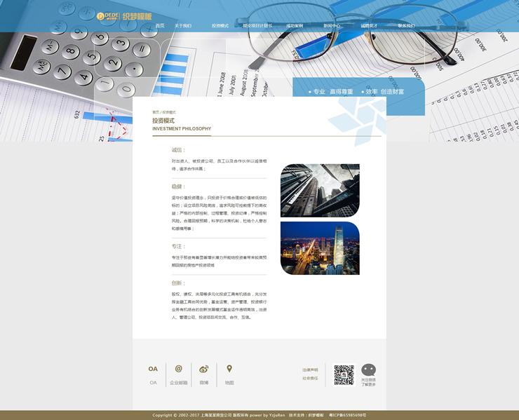Image resolution: width=519 pixels, height=420 pixels.
Task: Open 新闻中心 from the navigation
Action: (332, 26)
